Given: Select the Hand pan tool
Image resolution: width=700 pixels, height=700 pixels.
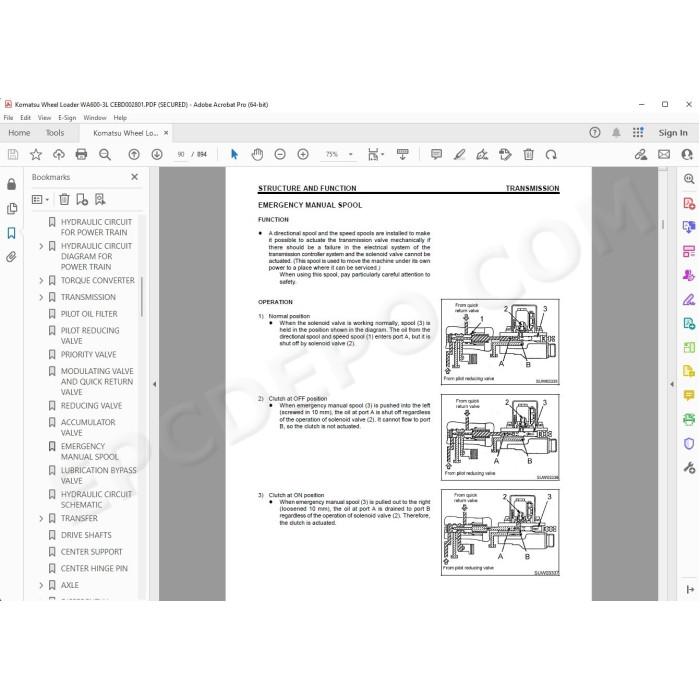Looking at the screenshot, I should click(x=257, y=154).
